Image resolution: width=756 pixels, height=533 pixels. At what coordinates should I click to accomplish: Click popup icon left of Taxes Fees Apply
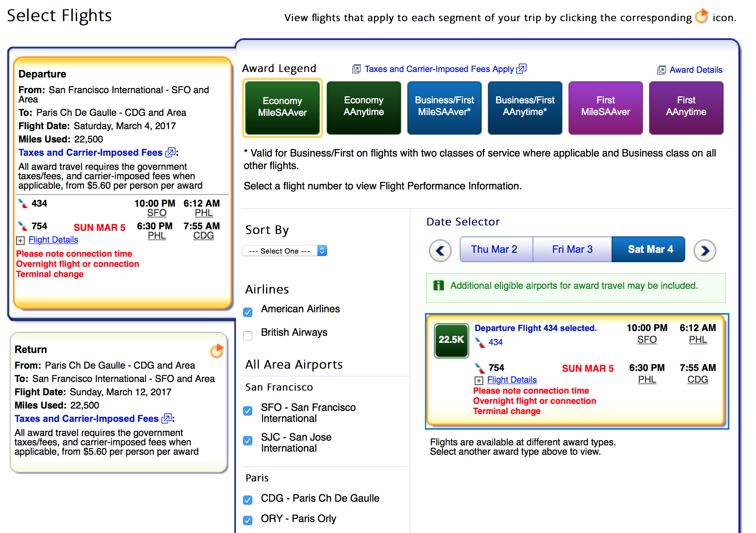(x=356, y=69)
